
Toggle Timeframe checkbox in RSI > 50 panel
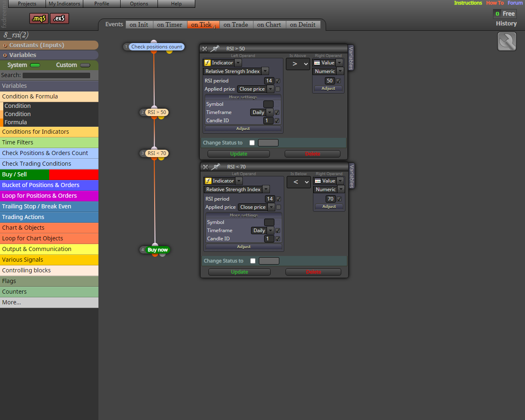coord(277,112)
